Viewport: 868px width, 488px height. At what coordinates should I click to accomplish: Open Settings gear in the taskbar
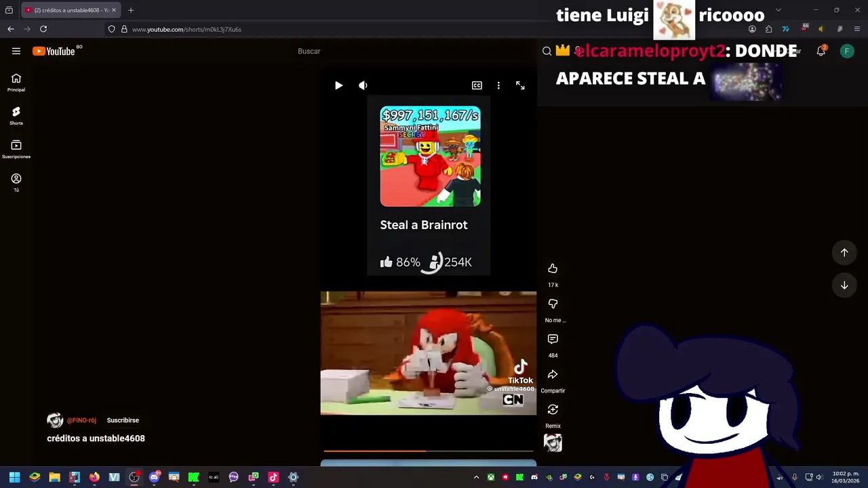click(293, 477)
